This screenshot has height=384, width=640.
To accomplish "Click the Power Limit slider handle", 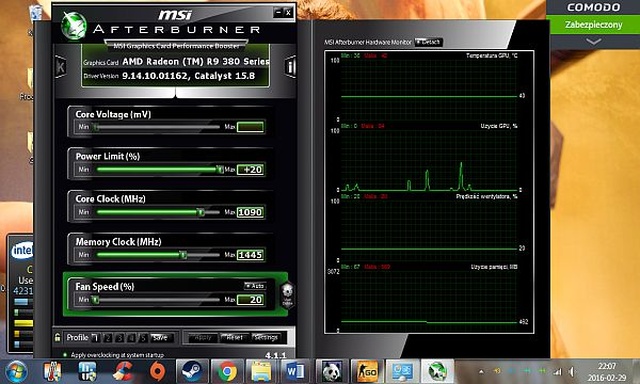I will 220,169.
